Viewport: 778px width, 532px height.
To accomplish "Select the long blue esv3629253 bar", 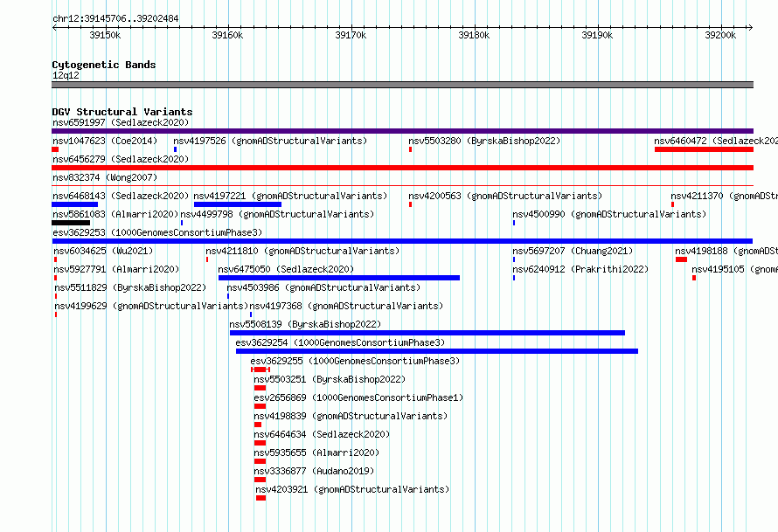I will coord(402,241).
